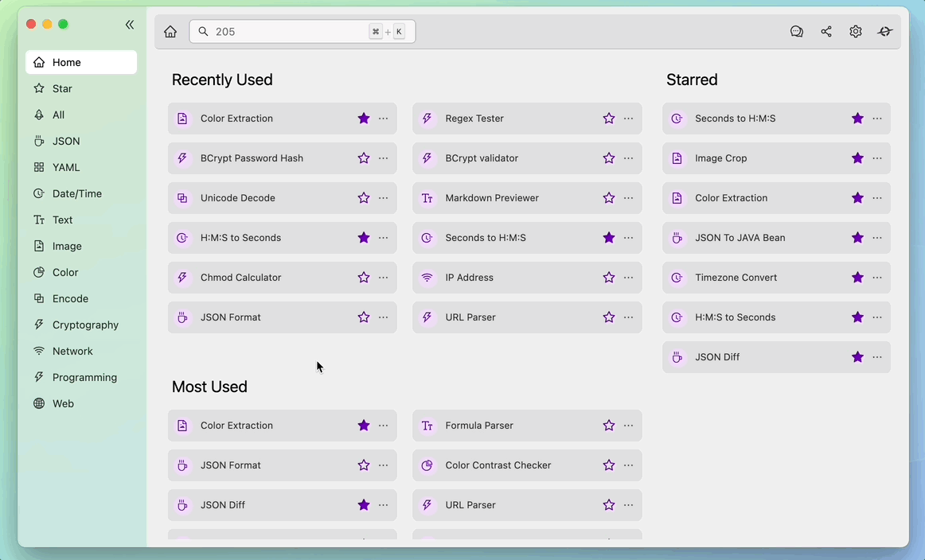Image resolution: width=925 pixels, height=560 pixels.
Task: Unstar Image Crop in the Starred list
Action: click(858, 158)
